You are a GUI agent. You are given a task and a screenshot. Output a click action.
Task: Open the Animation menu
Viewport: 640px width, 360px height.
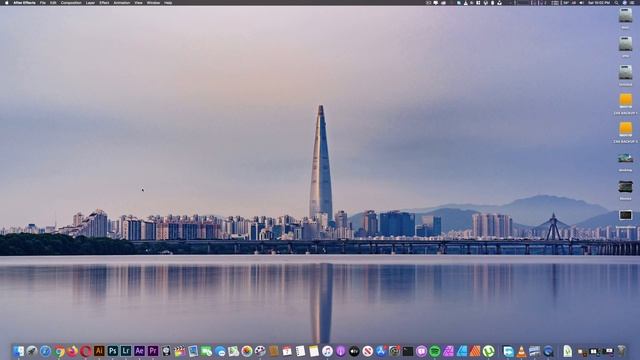(122, 2)
